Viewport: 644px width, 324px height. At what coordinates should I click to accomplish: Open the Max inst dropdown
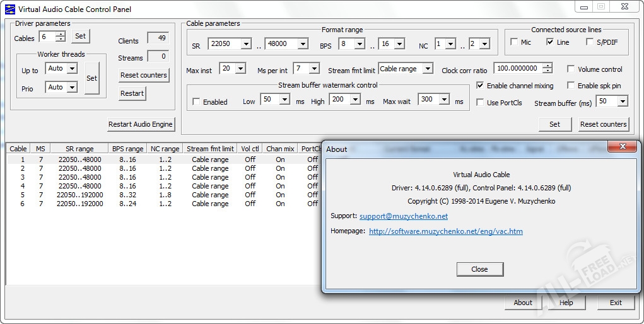[240, 69]
